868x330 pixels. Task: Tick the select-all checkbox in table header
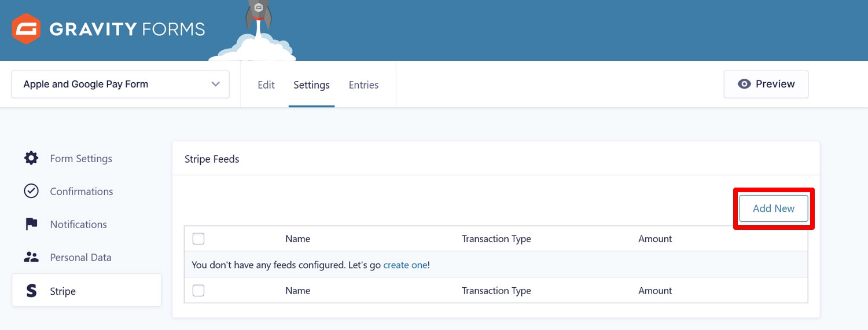198,239
